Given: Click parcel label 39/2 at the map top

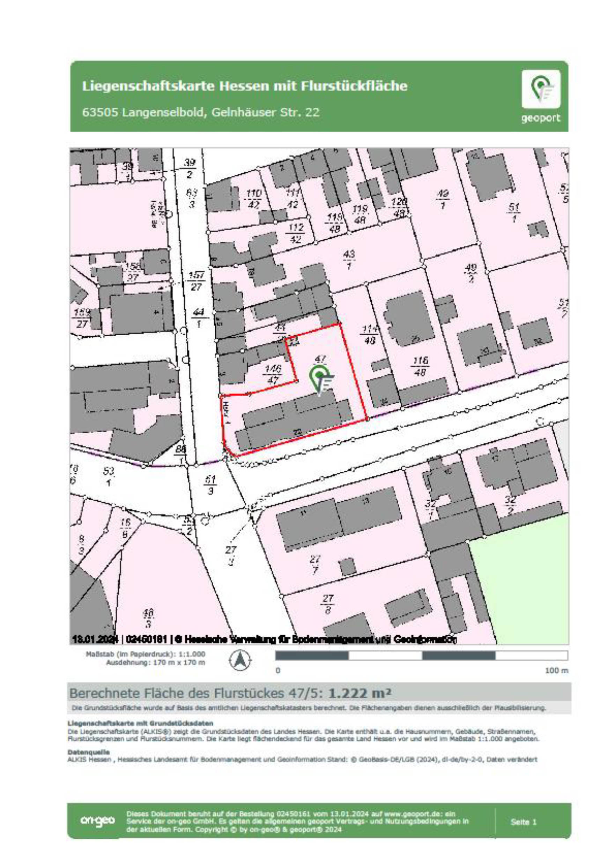Looking at the screenshot, I should click(x=189, y=169).
